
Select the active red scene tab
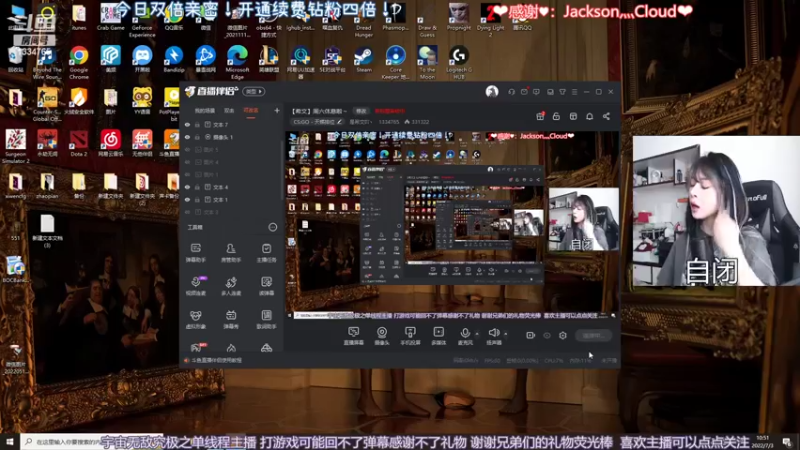(251, 111)
